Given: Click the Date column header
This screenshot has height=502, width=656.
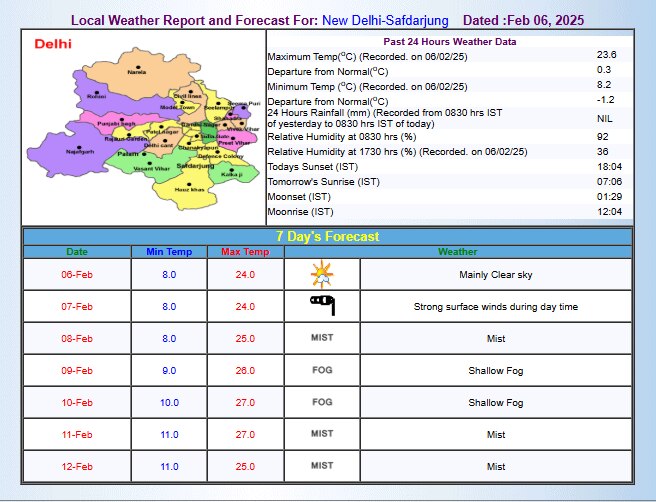Looking at the screenshot, I should tap(77, 252).
